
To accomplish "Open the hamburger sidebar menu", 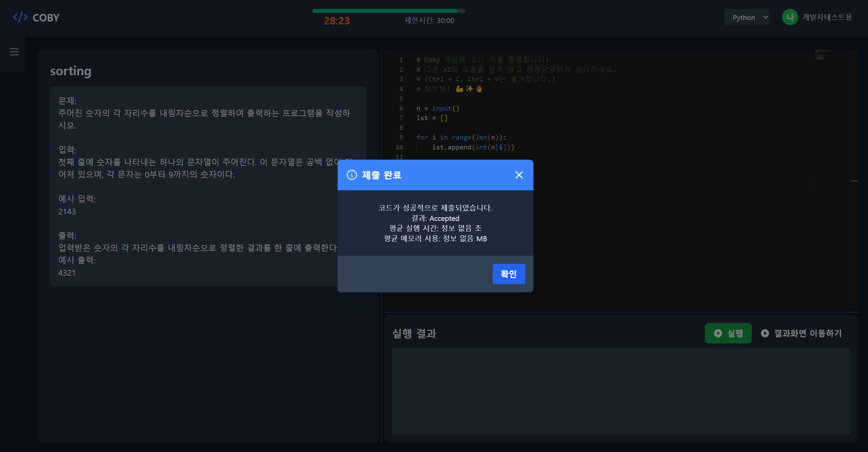I will pos(14,52).
